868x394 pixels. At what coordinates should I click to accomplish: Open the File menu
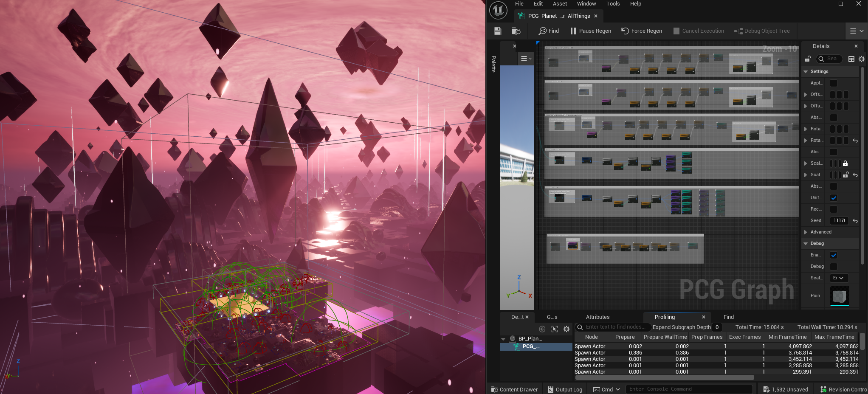point(519,4)
